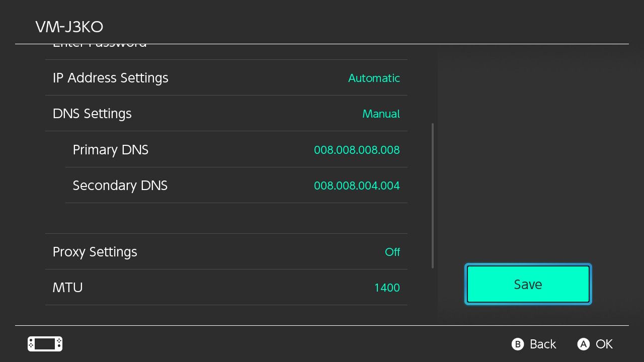Switch DNS Settings from Manual
Viewport: 644px width, 362px height.
coord(381,114)
